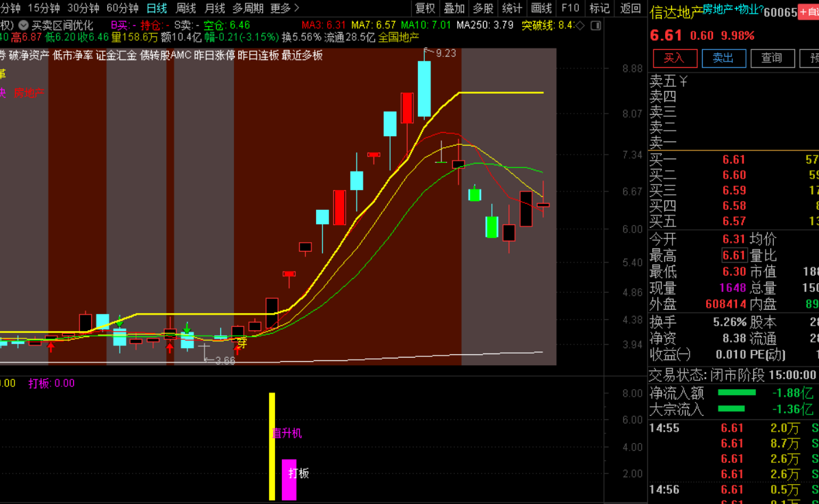
Task: Click the 叠加 overlay toolbar item
Action: point(454,8)
